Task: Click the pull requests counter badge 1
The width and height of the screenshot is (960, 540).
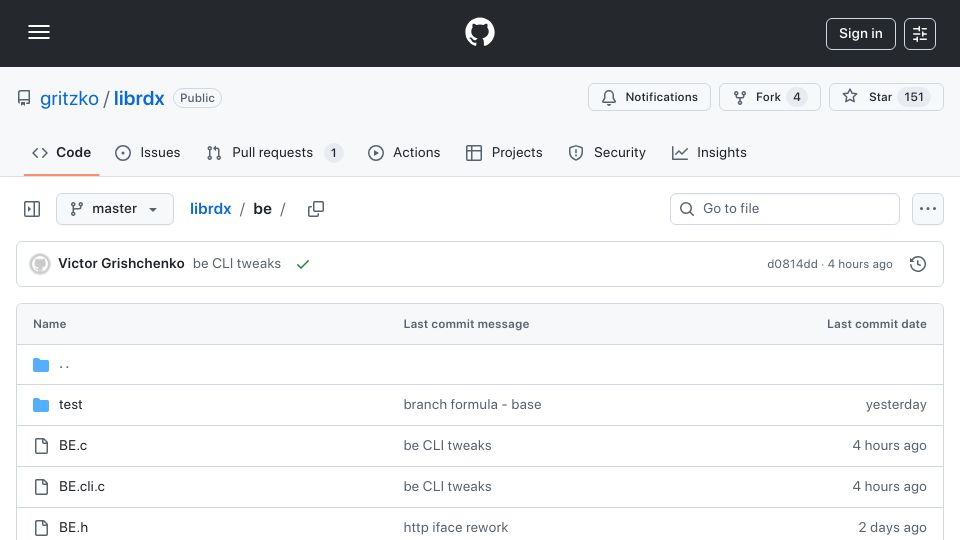Action: pyautogui.click(x=333, y=152)
